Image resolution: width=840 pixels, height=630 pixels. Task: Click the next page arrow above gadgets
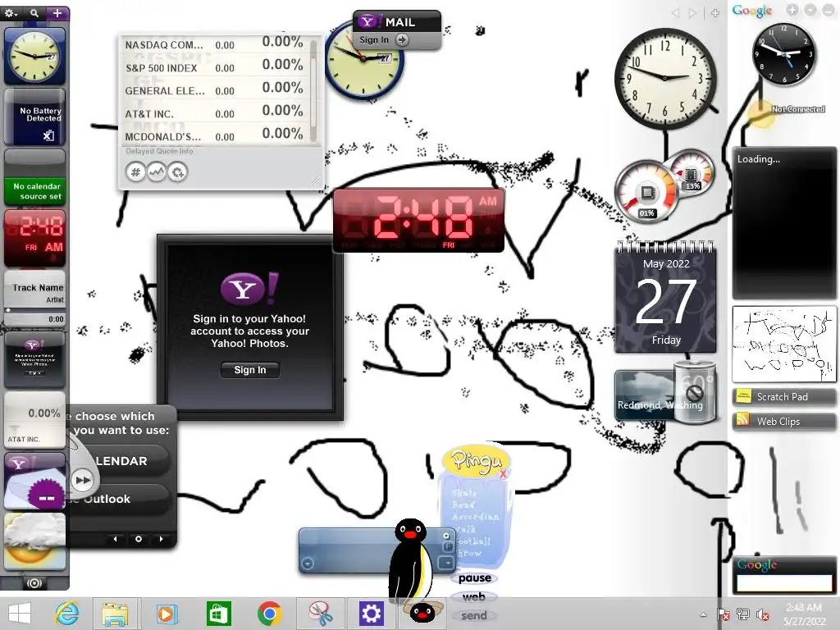click(693, 12)
